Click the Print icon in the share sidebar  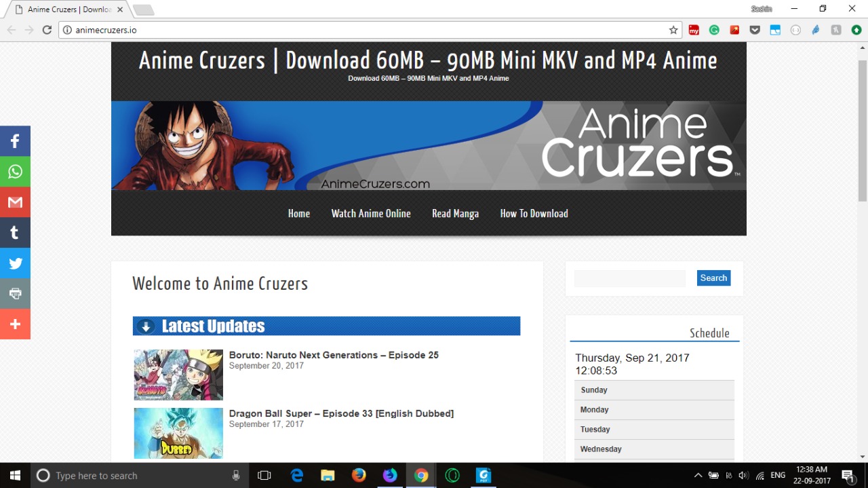point(15,294)
